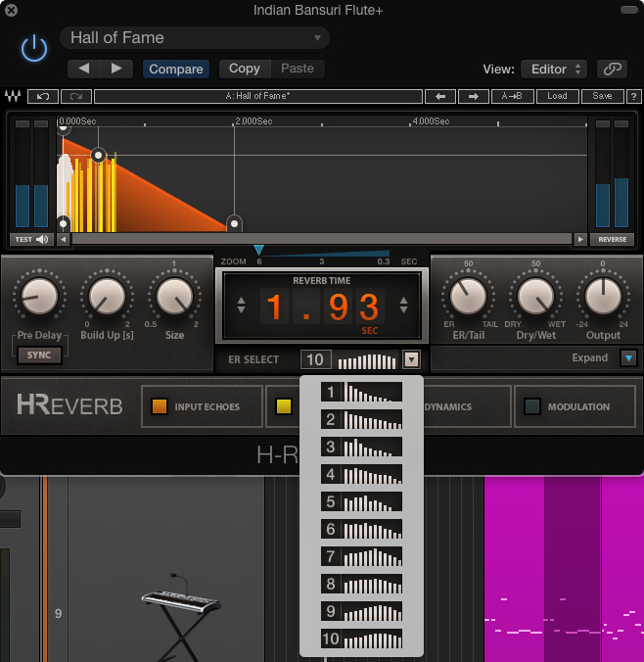Select ER pattern 5 from list

(x=361, y=502)
